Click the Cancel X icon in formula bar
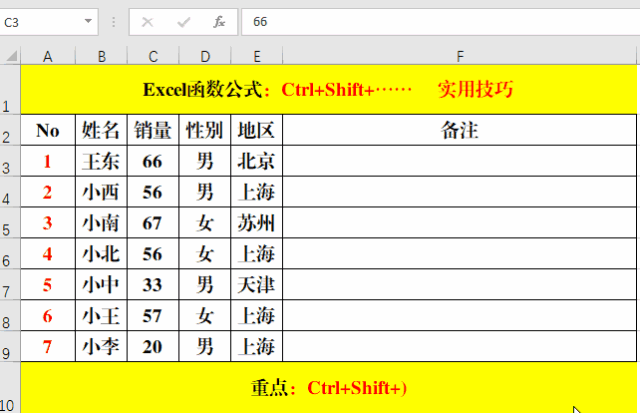Image resolution: width=640 pixels, height=413 pixels. (x=148, y=21)
